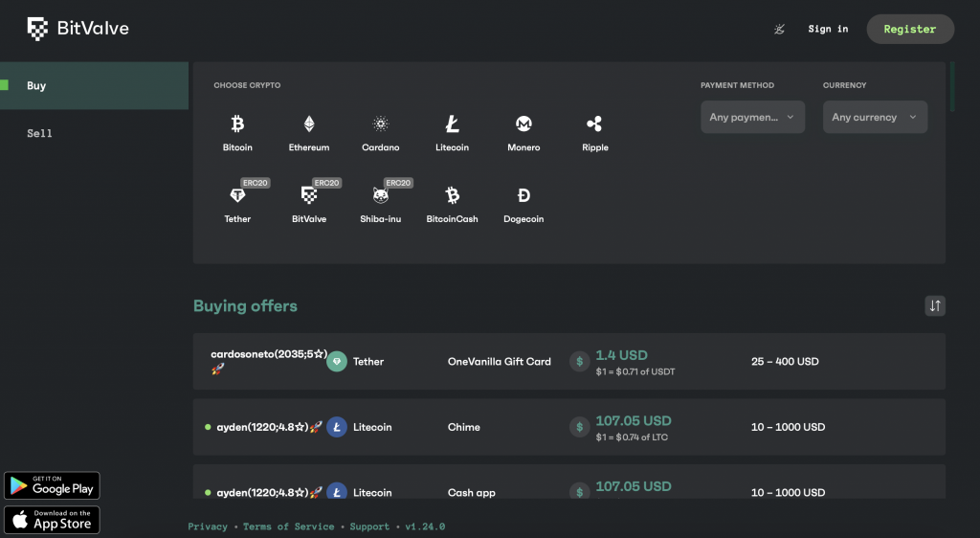This screenshot has height=538, width=980.
Task: Click the v1.24.0 version text
Action: (425, 527)
